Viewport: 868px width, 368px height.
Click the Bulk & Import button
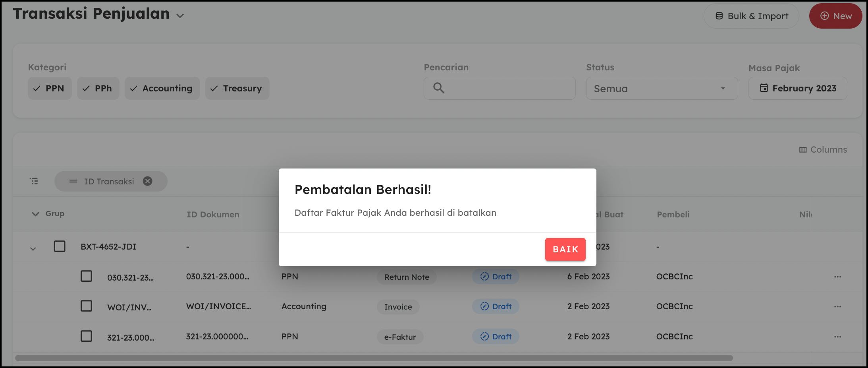pos(751,16)
